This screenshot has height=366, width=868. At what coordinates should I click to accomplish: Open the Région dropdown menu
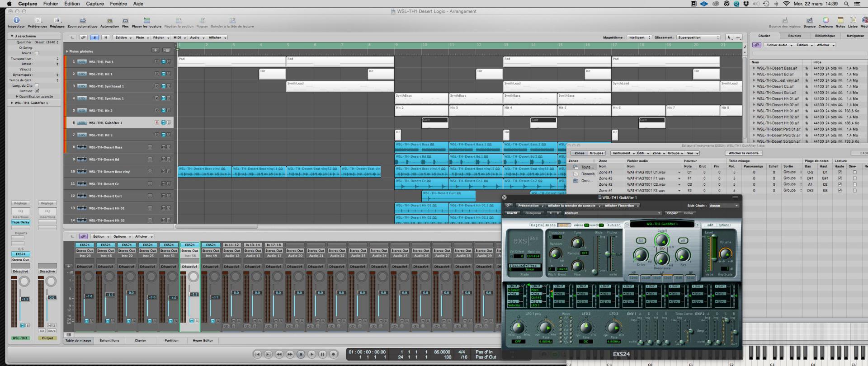click(160, 38)
